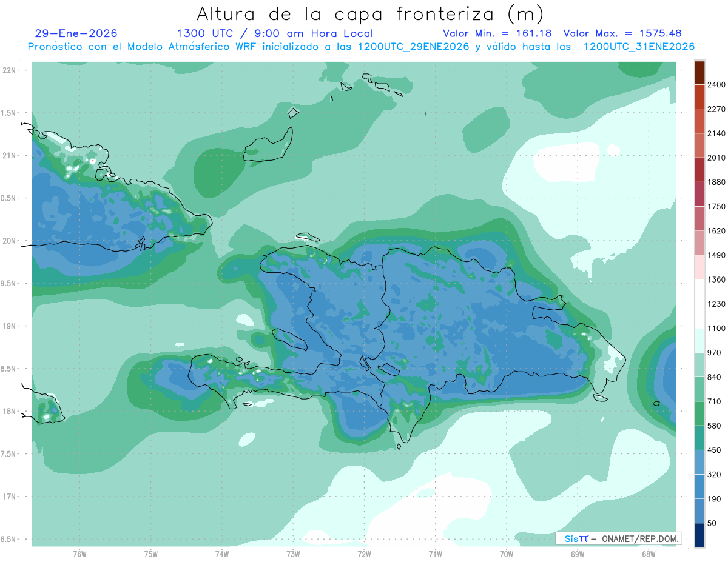Pick the colorbar swatch between 840 and 970
This screenshot has width=728, height=562.
pyautogui.click(x=699, y=364)
